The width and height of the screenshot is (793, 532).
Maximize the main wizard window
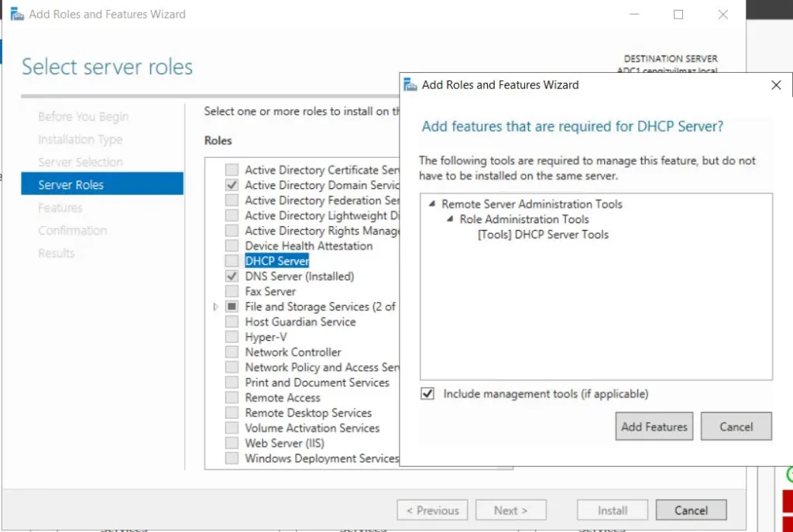678,15
